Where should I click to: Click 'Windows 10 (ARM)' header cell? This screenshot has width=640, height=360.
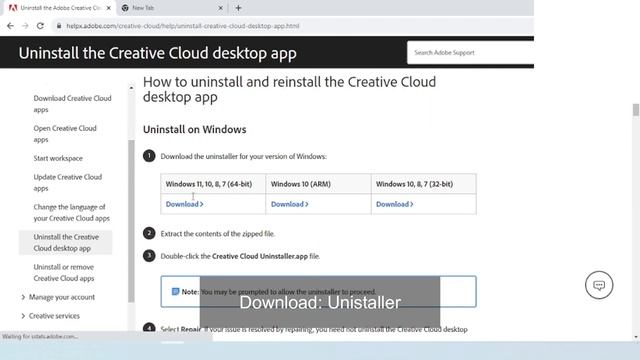[x=318, y=184]
